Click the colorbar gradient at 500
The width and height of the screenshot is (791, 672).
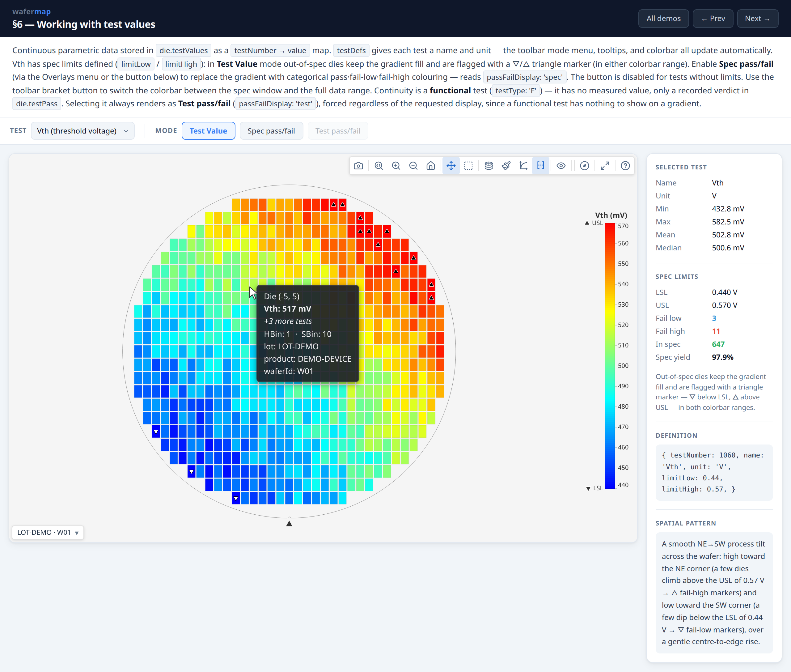pyautogui.click(x=610, y=366)
